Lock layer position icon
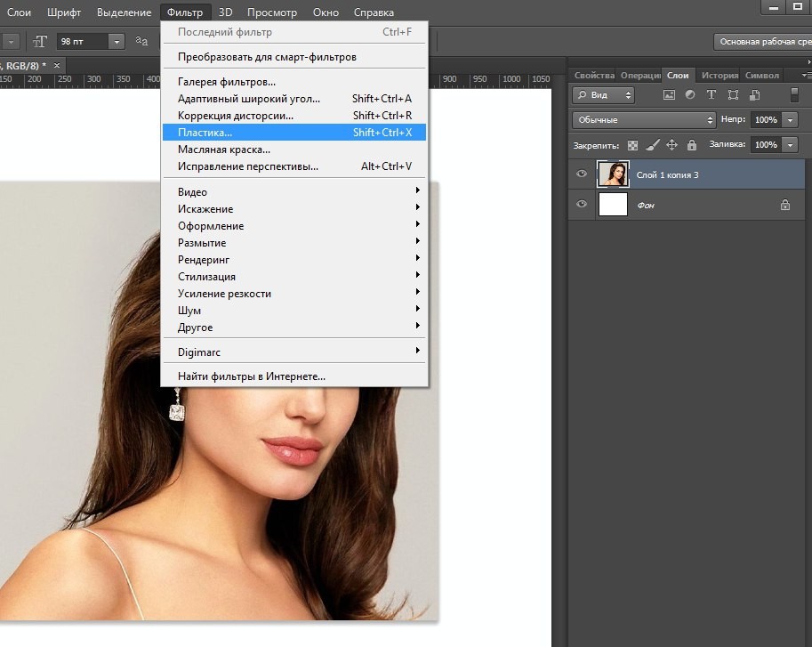Image resolution: width=812 pixels, height=647 pixels. point(671,145)
